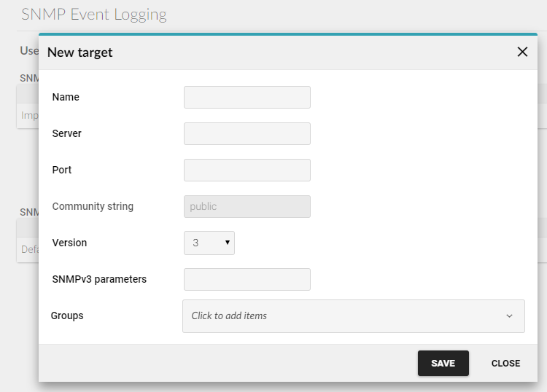
Task: Click the Groups label
Action: pyautogui.click(x=67, y=315)
